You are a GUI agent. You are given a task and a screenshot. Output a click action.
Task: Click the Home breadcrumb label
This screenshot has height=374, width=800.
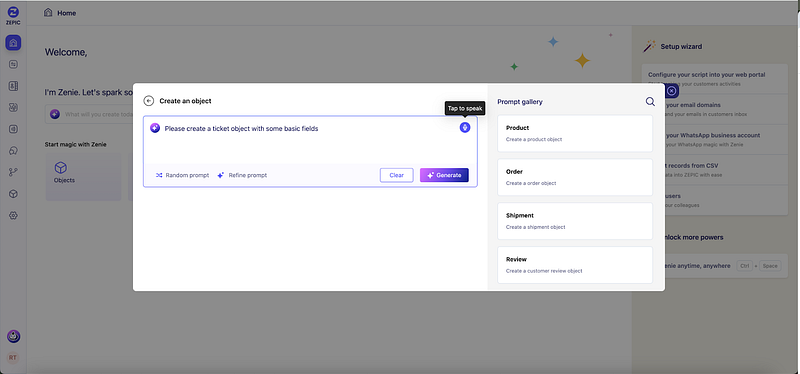click(66, 13)
